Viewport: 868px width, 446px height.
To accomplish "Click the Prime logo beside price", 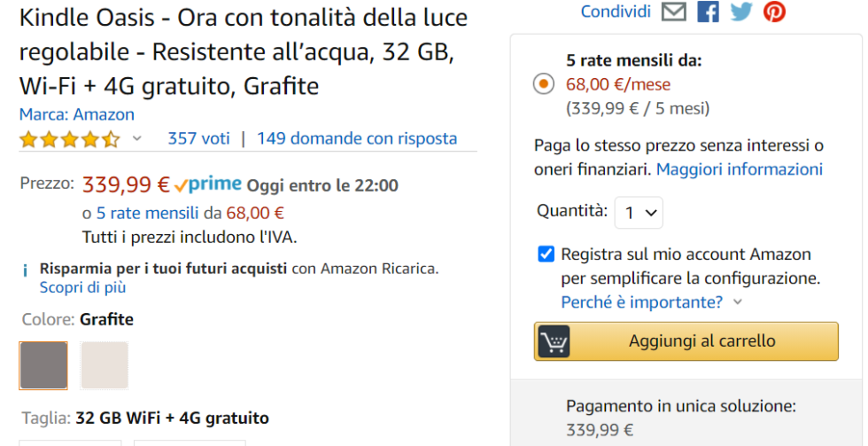I will pos(209,184).
